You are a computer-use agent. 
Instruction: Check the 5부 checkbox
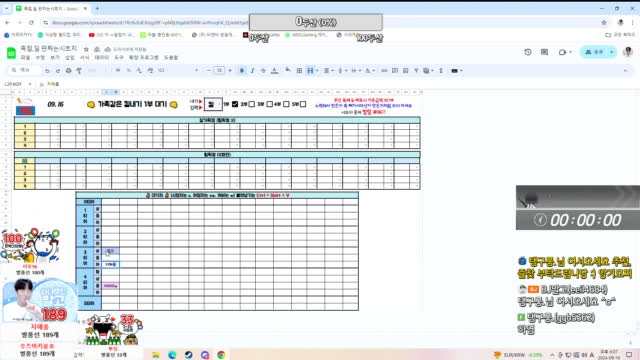coord(303,104)
